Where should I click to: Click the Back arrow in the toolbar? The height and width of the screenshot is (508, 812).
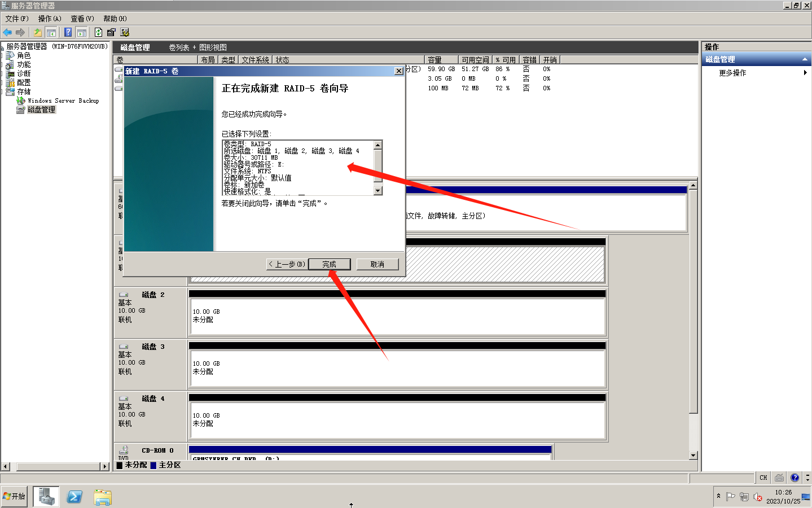tap(7, 32)
